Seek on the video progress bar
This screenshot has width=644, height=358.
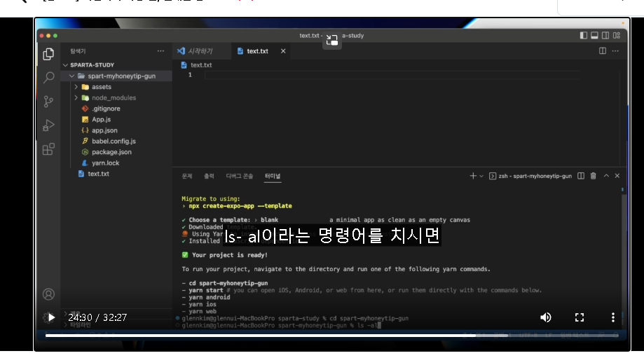coord(332,336)
